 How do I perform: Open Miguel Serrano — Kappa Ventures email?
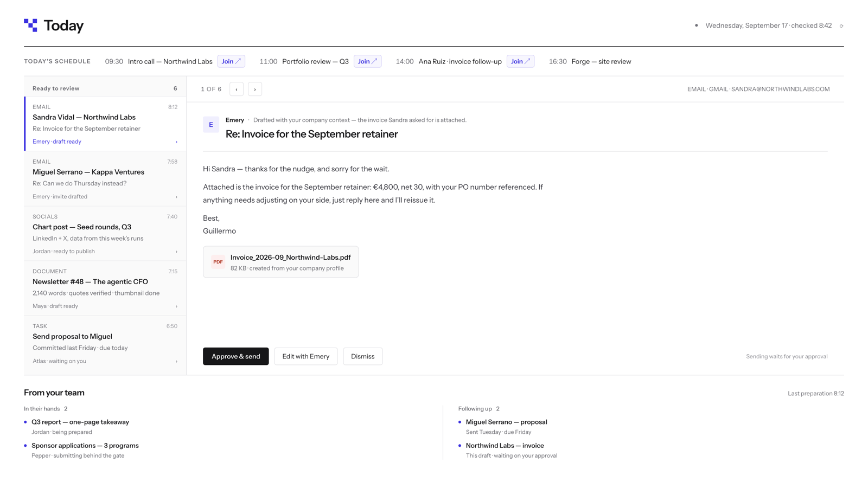[105, 178]
